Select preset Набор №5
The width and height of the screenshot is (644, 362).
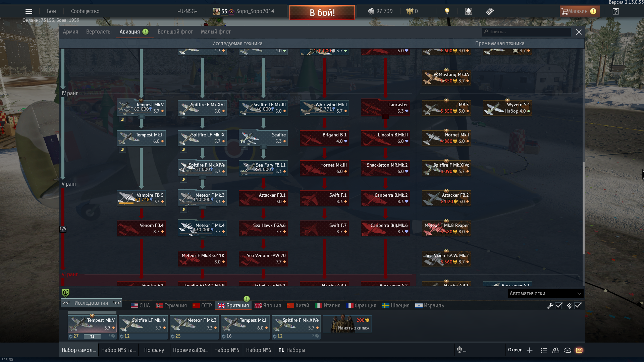[227, 350]
